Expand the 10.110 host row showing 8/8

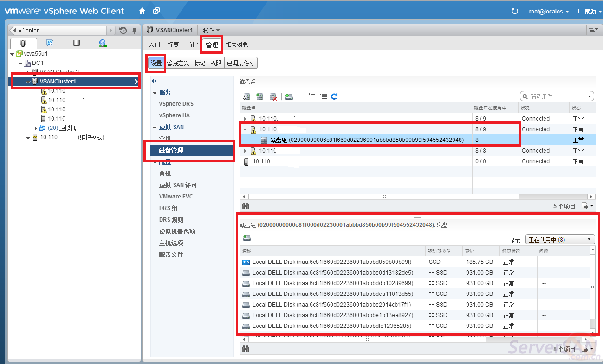tap(245, 151)
